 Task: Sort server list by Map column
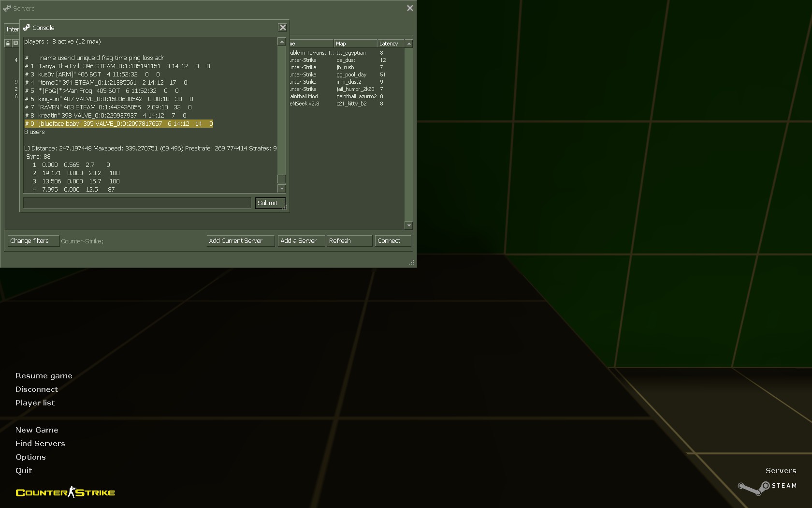coord(355,44)
